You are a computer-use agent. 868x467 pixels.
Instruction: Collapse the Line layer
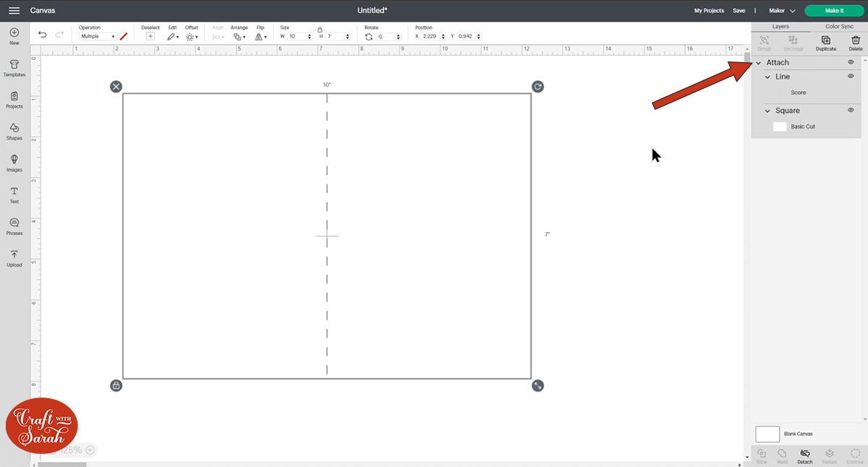coord(767,77)
